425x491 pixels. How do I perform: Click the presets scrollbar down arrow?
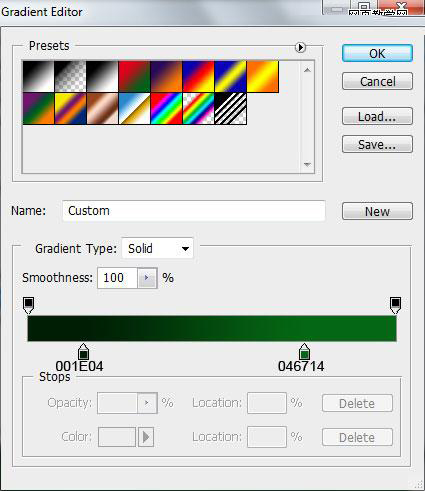pos(307,164)
